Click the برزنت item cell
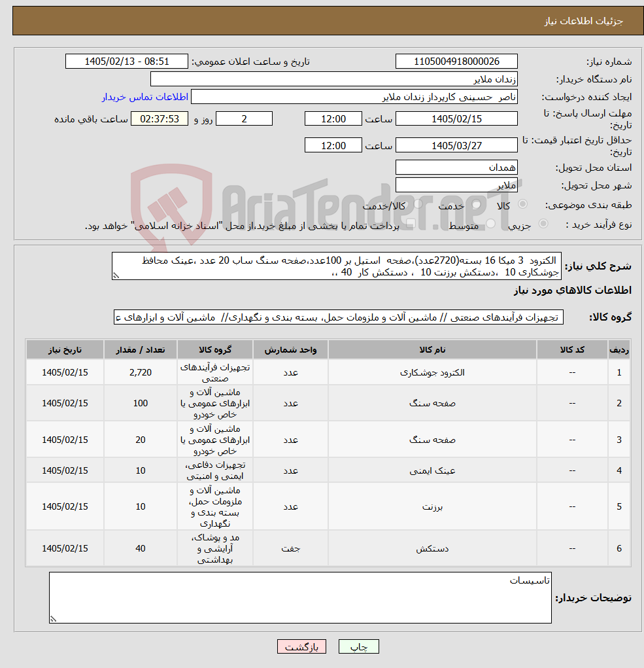The width and height of the screenshot is (644, 668). point(432,506)
